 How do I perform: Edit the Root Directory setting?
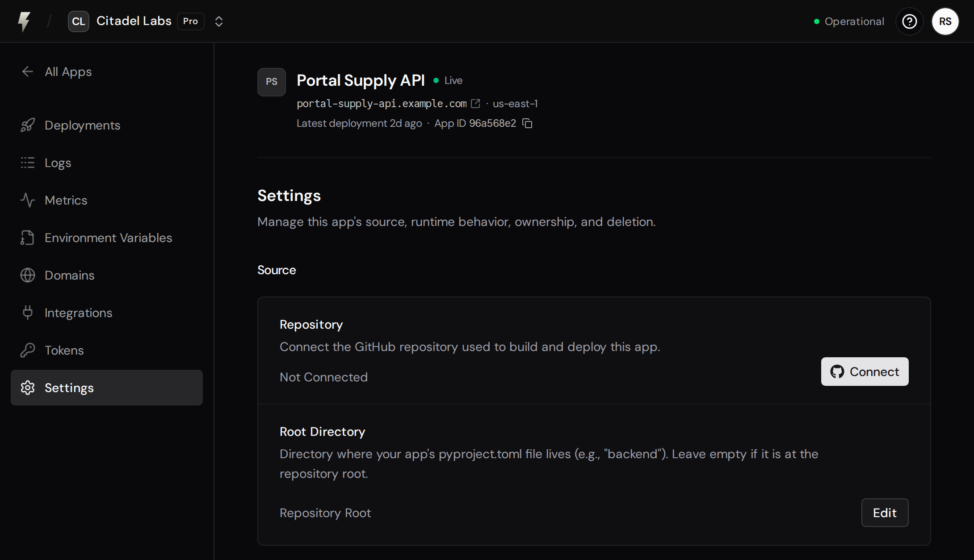[885, 513]
